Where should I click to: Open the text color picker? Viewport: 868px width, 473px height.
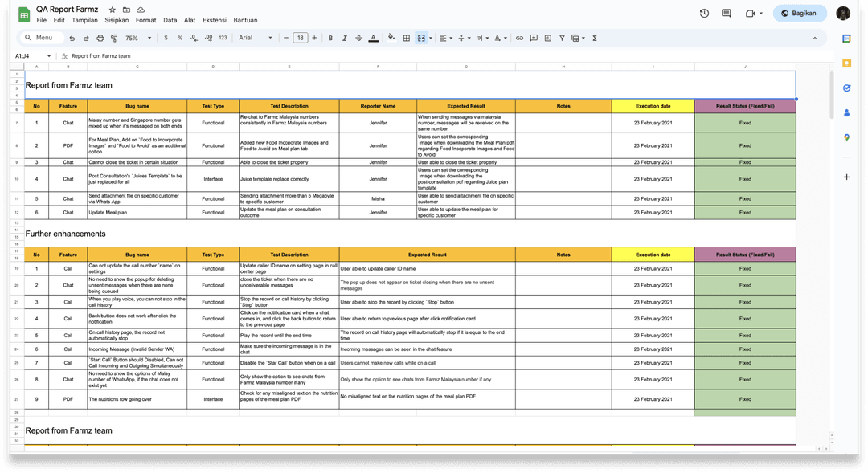[x=374, y=39]
